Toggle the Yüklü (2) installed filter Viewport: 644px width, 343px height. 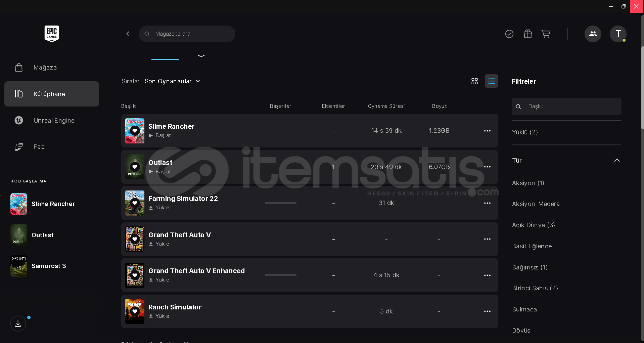(x=525, y=132)
